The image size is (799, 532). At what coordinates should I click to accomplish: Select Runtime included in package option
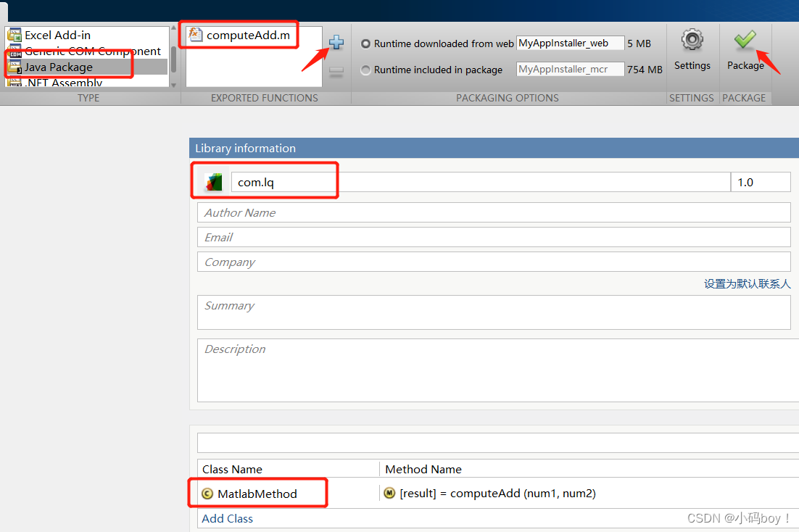366,70
